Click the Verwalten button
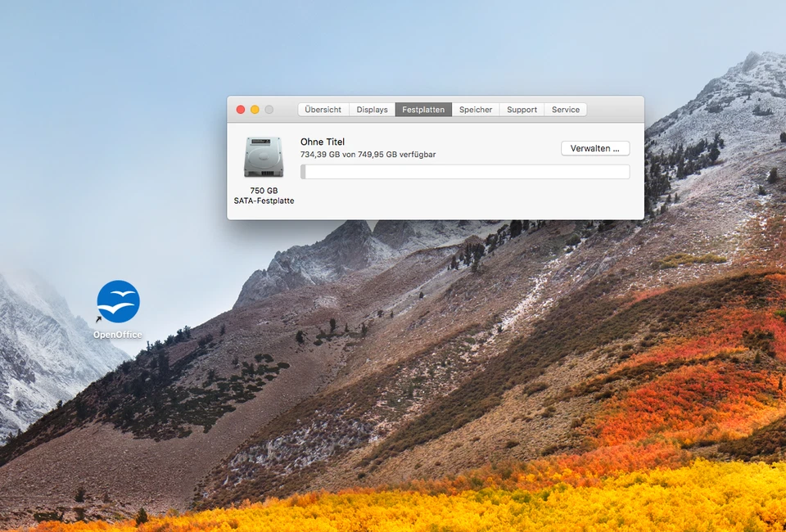The height and width of the screenshot is (532, 786). click(x=594, y=148)
